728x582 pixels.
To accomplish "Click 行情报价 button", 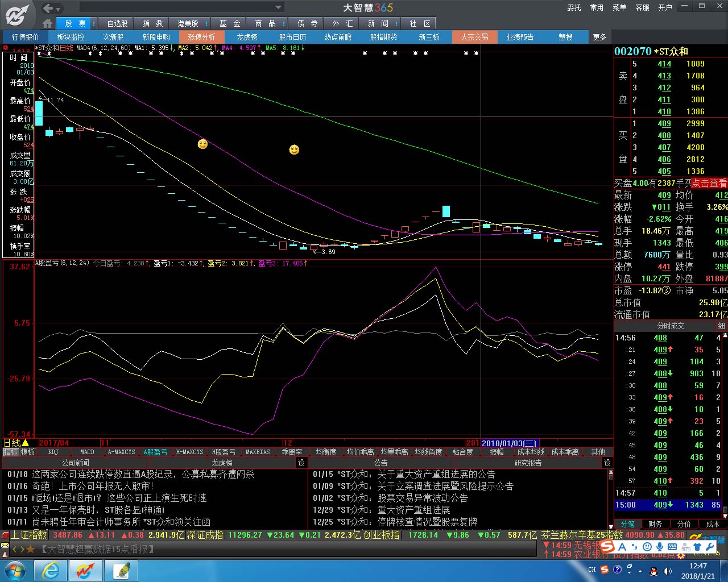I will point(26,37).
